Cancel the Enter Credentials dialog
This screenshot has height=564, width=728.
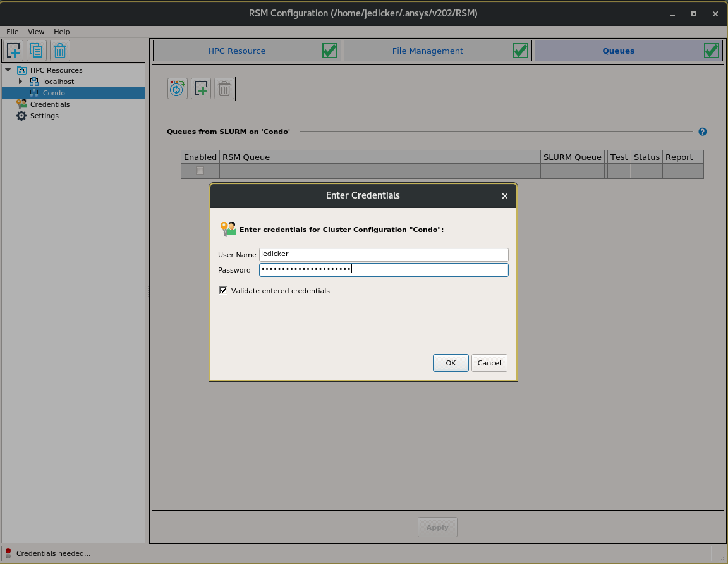pyautogui.click(x=489, y=363)
